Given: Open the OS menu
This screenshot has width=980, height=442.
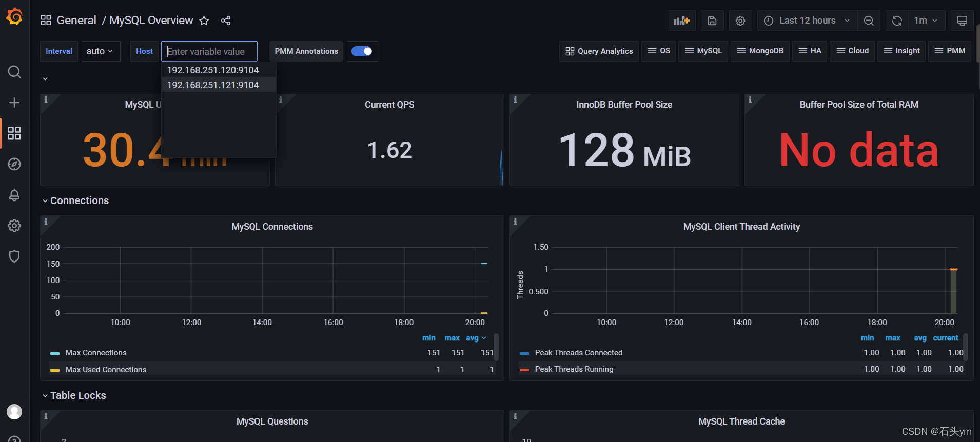Looking at the screenshot, I should tap(659, 51).
